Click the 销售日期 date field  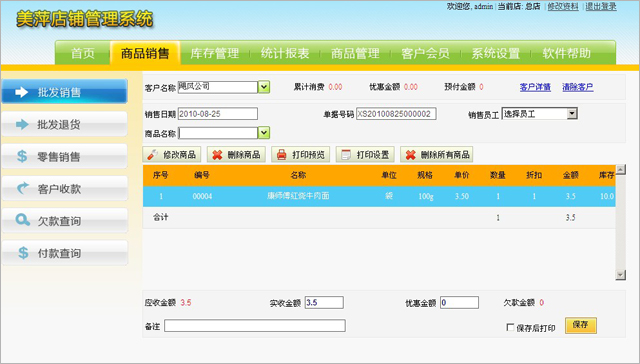[218, 114]
